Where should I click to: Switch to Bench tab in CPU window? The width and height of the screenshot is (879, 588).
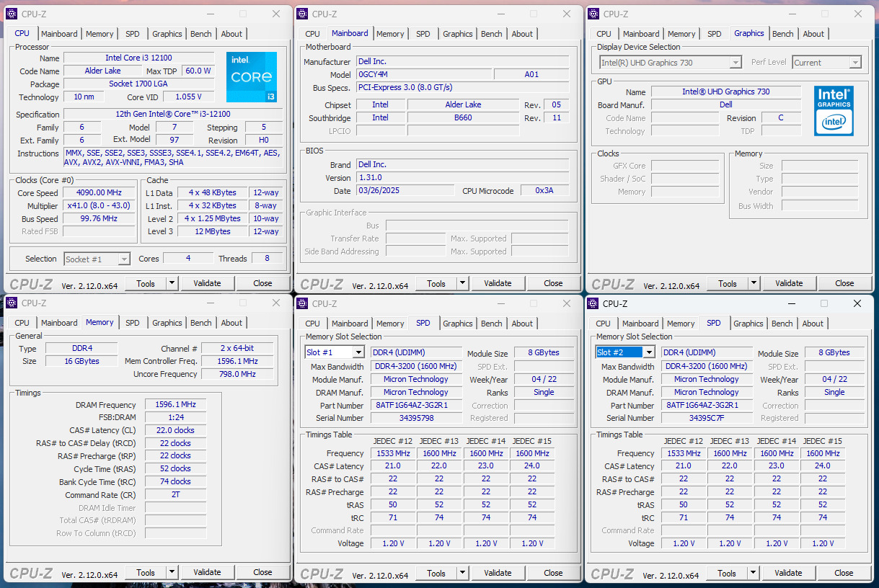tap(201, 34)
